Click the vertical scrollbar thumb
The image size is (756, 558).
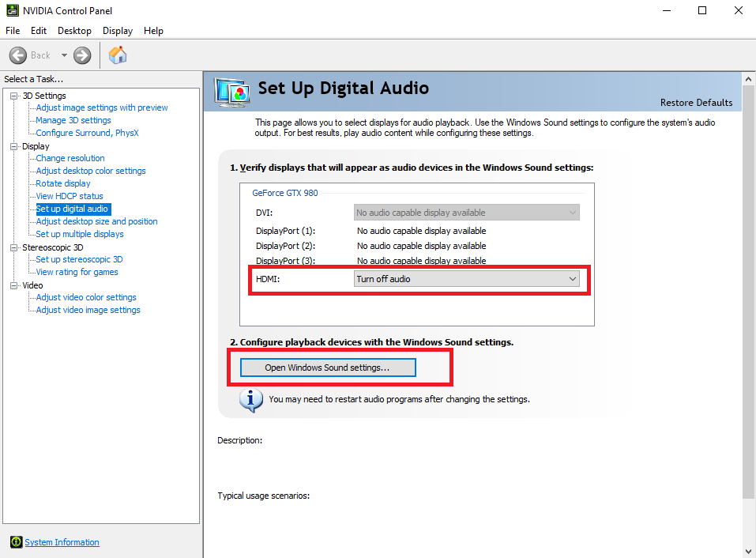(748, 292)
